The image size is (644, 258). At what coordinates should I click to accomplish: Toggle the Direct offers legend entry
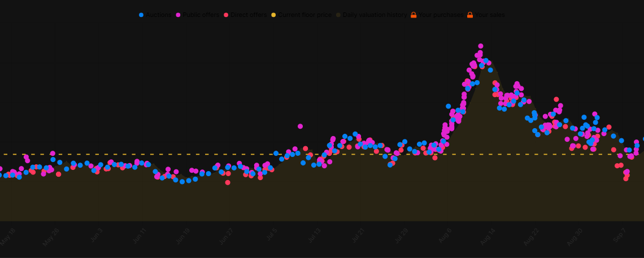tap(226, 15)
